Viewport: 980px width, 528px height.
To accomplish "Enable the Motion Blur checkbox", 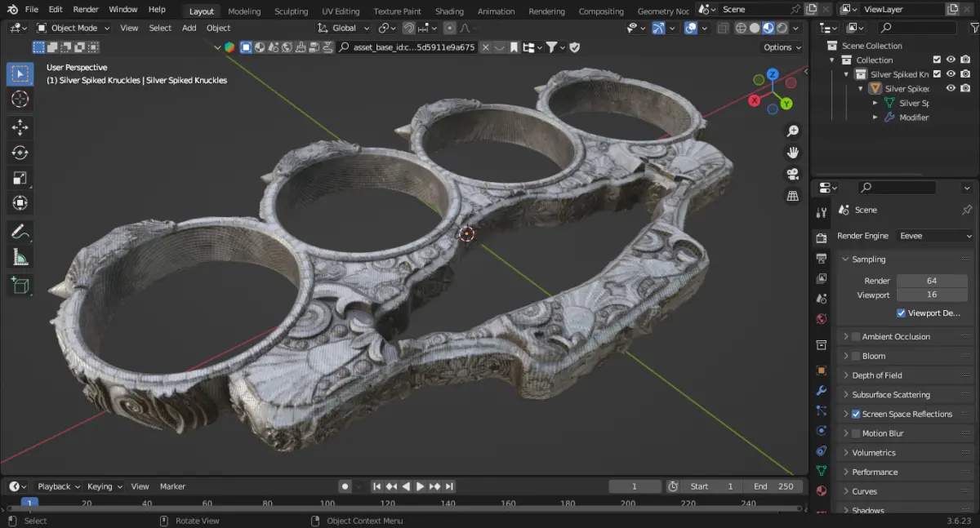I will 856,433.
